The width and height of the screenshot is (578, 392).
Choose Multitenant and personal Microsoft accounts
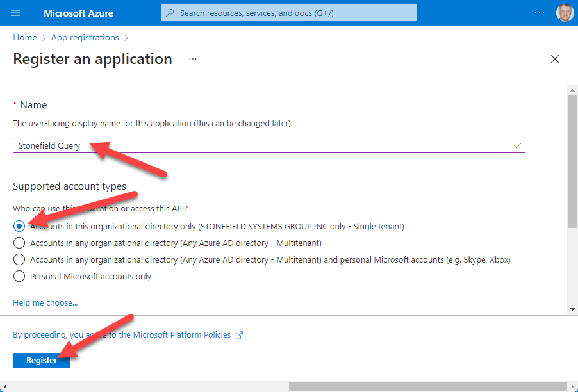(19, 259)
